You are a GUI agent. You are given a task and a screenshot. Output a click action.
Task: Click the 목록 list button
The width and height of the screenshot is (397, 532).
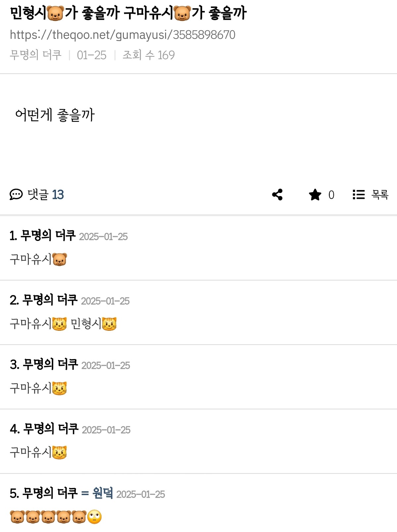[379, 195]
